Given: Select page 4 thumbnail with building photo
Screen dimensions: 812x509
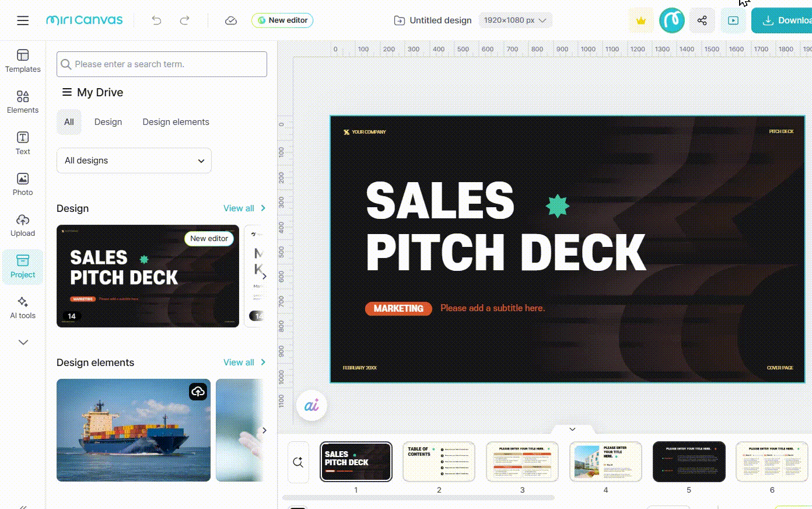Looking at the screenshot, I should tap(605, 462).
